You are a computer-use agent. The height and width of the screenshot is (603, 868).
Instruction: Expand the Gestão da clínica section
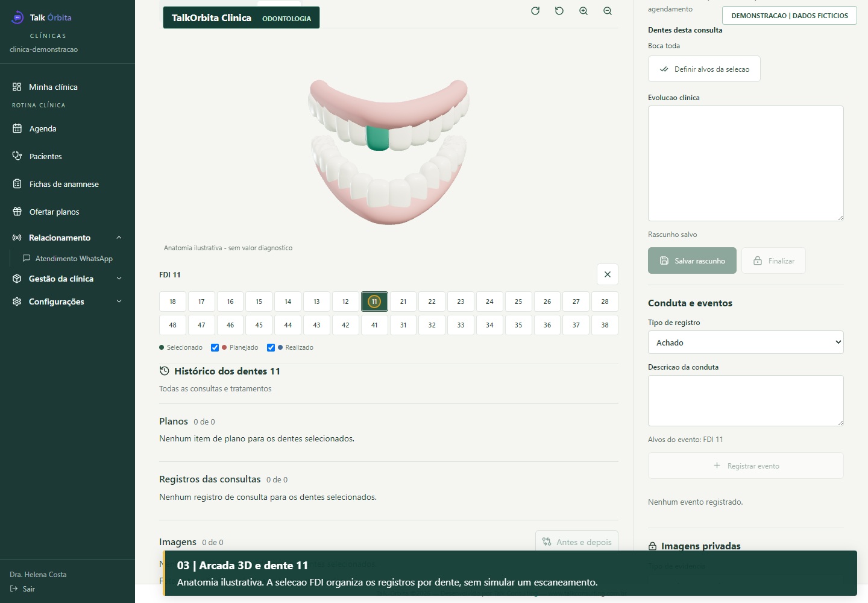[x=68, y=279]
